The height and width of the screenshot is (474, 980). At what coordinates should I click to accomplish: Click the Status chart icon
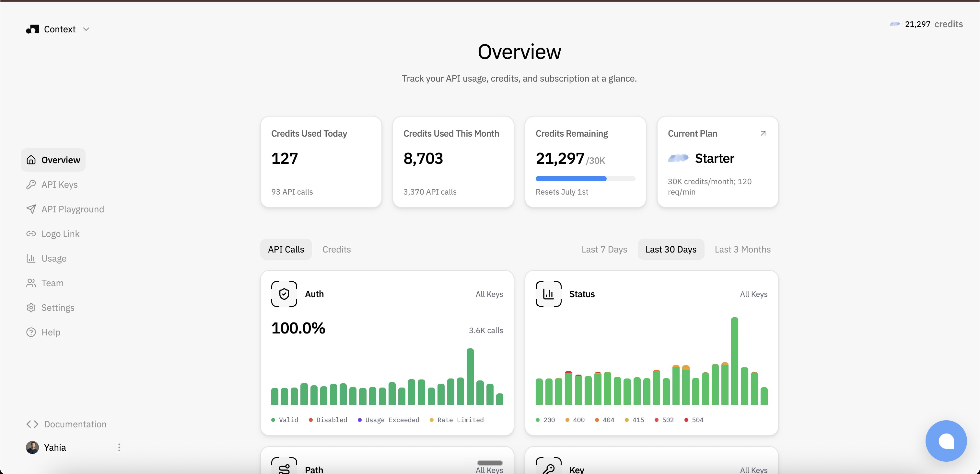click(549, 294)
